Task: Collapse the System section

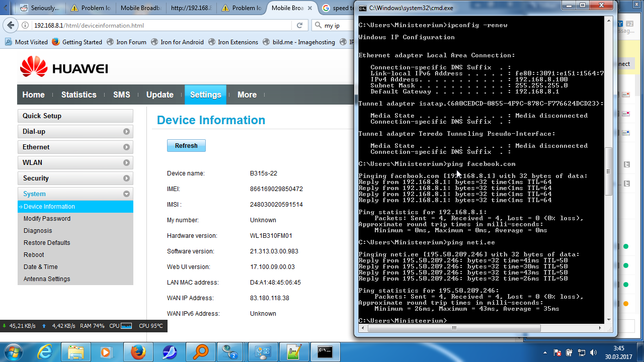Action: pyautogui.click(x=75, y=194)
